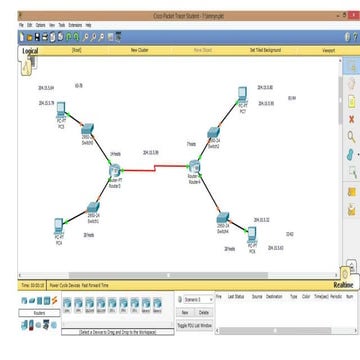The image size is (360, 360).
Task: Open the Extensions menu
Action: (x=75, y=25)
